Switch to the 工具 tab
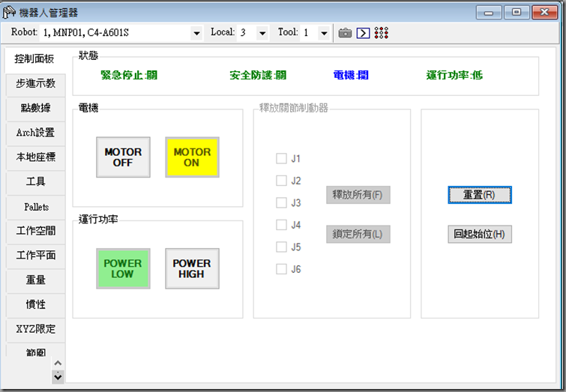Image resolution: width=566 pixels, height=392 pixels. click(36, 181)
